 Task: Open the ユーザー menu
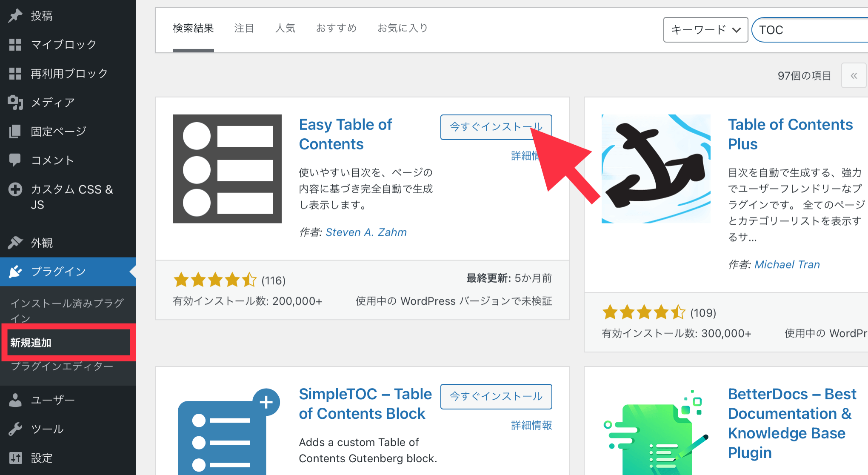click(68, 400)
